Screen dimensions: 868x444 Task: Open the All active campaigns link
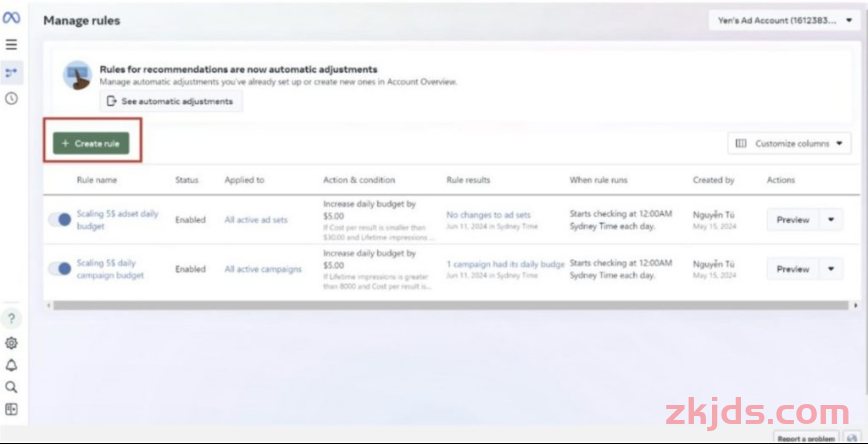263,269
